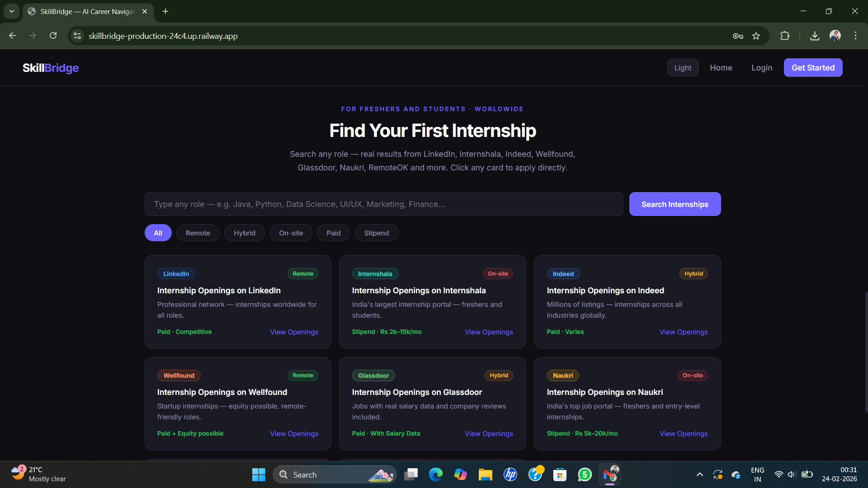View Openings on the Internshala card
Viewport: 868px width, 488px height.
tap(489, 332)
